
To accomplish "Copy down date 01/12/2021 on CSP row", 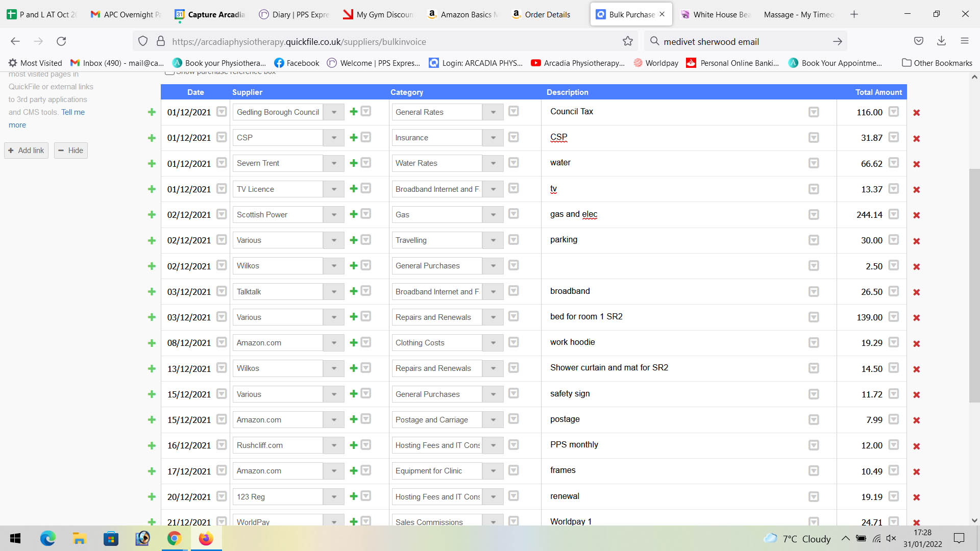I will pyautogui.click(x=222, y=137).
